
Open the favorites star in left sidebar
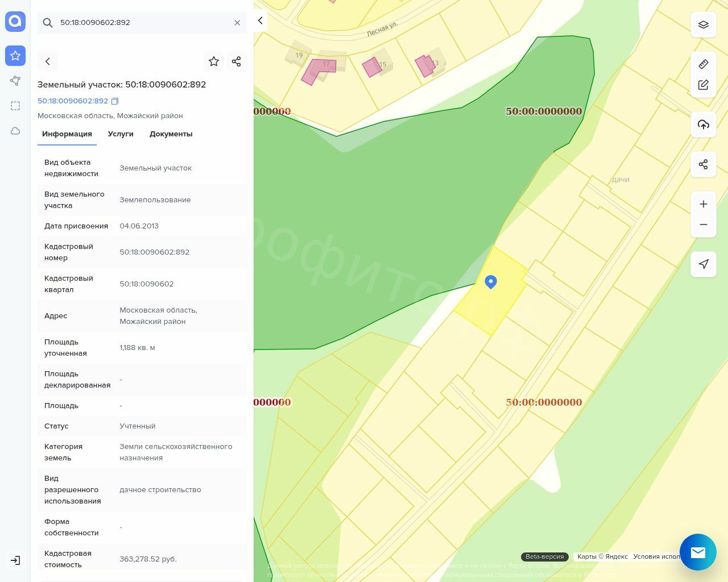(15, 56)
